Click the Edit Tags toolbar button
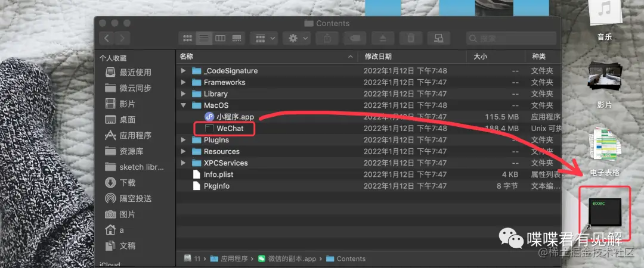644x268 pixels. [x=355, y=38]
